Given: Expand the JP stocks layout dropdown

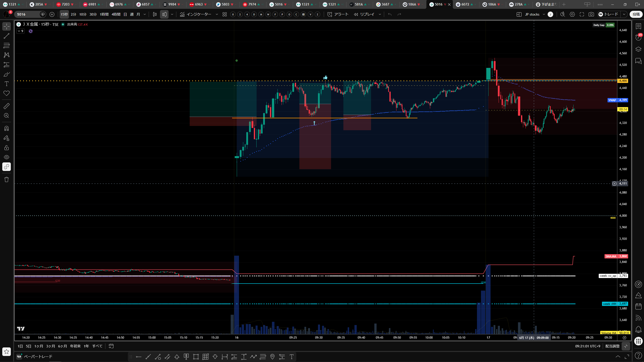Looking at the screenshot, I should [544, 14].
